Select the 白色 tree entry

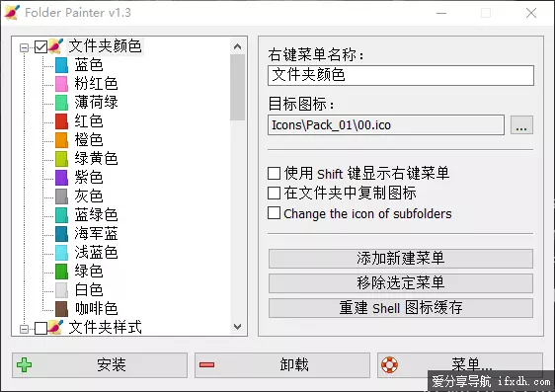(x=89, y=290)
